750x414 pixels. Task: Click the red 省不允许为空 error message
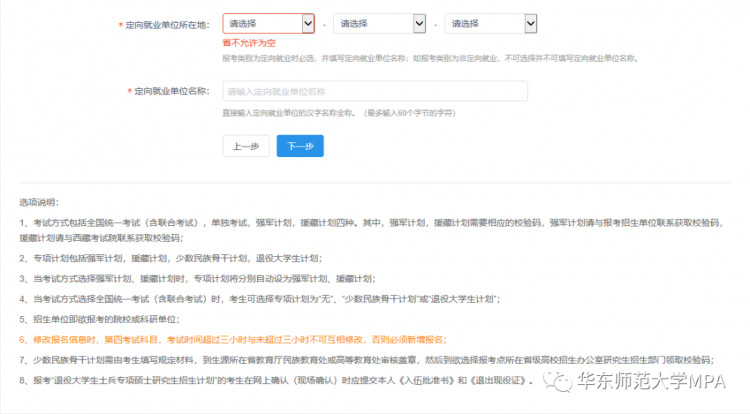pos(249,44)
